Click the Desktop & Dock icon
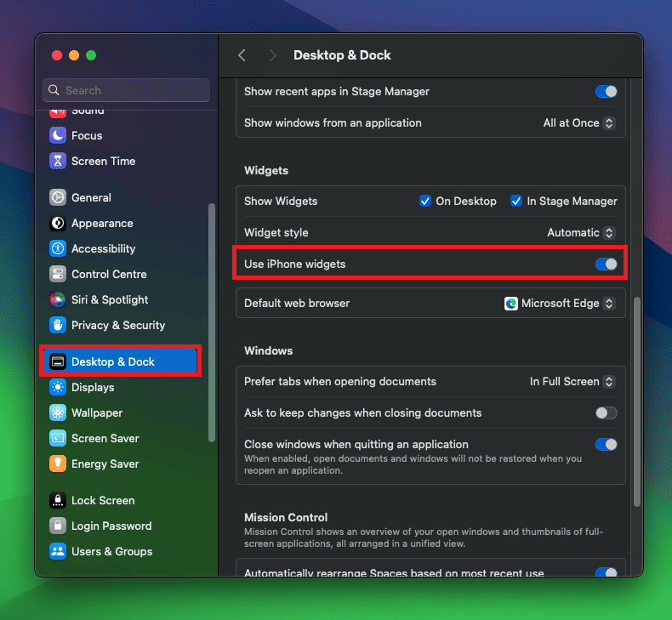 click(58, 361)
